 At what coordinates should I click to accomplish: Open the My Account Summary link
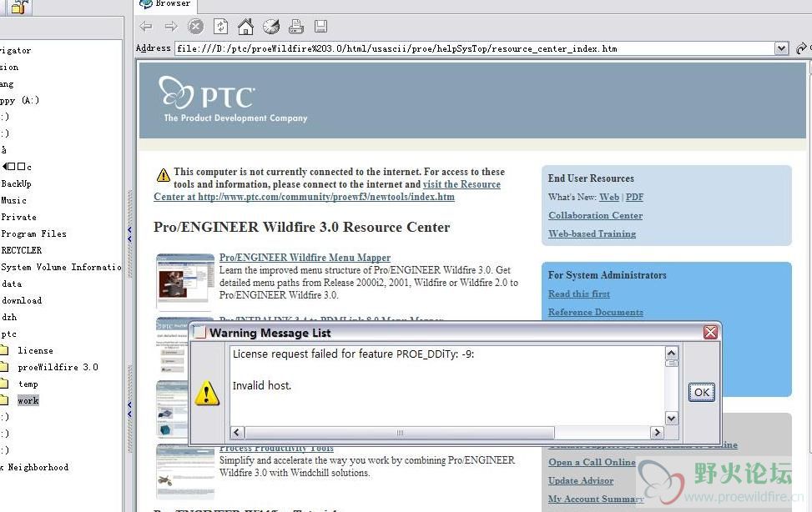coord(596,499)
